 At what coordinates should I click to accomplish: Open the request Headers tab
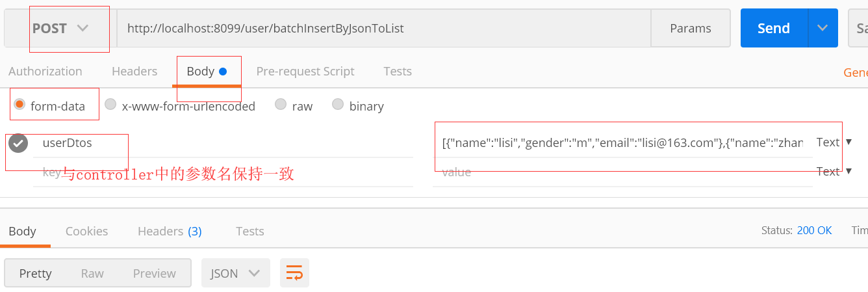coord(134,71)
